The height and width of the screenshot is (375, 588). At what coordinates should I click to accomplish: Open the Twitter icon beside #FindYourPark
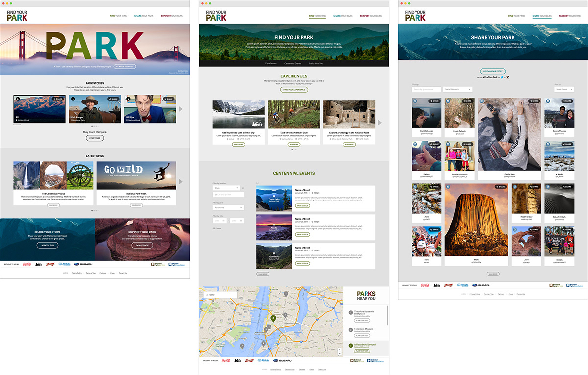point(502,77)
